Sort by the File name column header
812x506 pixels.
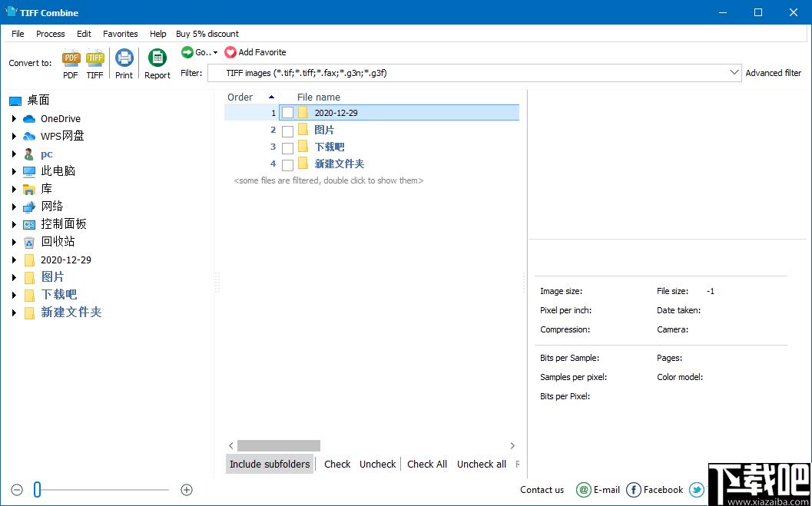point(319,97)
